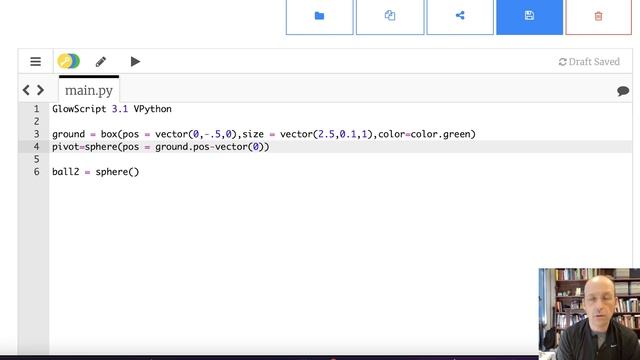
Task: Click the pencil edit icon
Action: pyautogui.click(x=101, y=62)
